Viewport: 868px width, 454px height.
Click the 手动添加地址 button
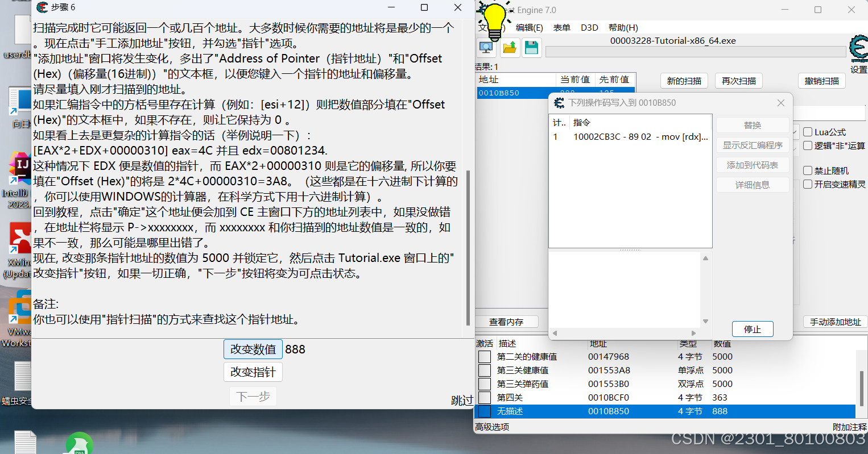836,322
